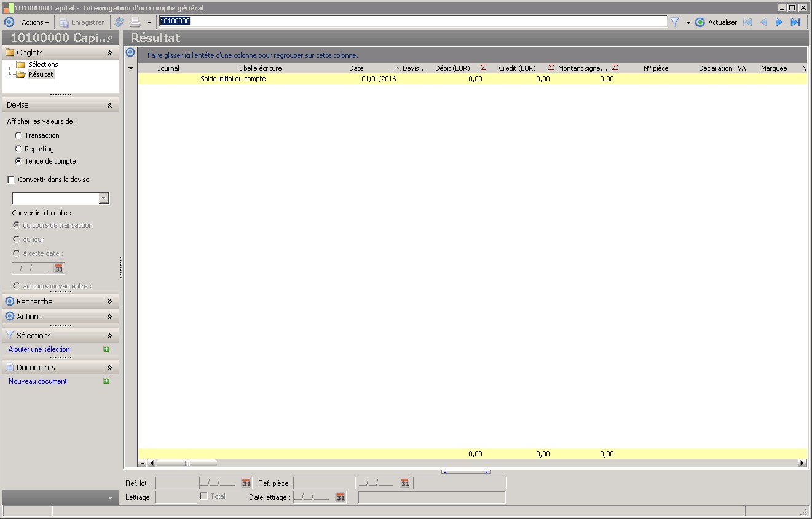Click the refresh arrows icon next to Enregistrer
The width and height of the screenshot is (812, 519).
click(x=119, y=22)
